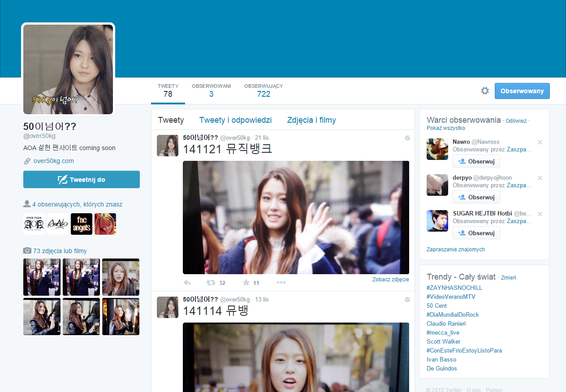Click Zobacz zdjęcie link

pos(391,280)
